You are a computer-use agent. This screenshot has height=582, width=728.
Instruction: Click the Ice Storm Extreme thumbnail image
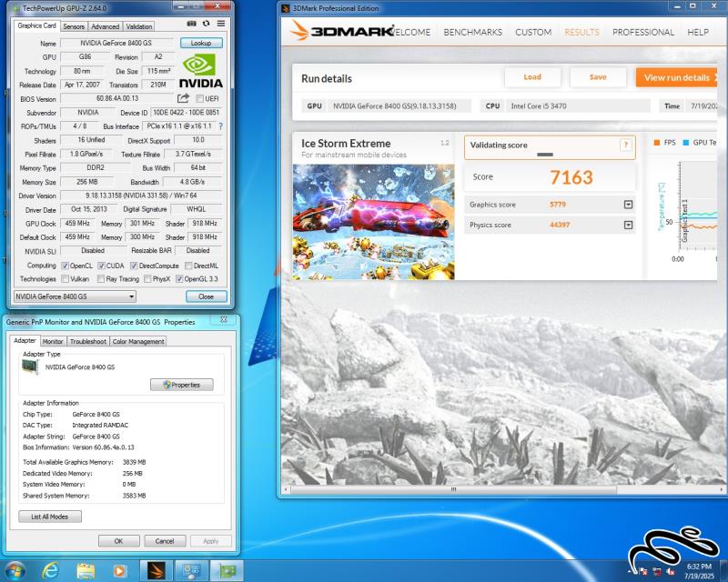373,222
